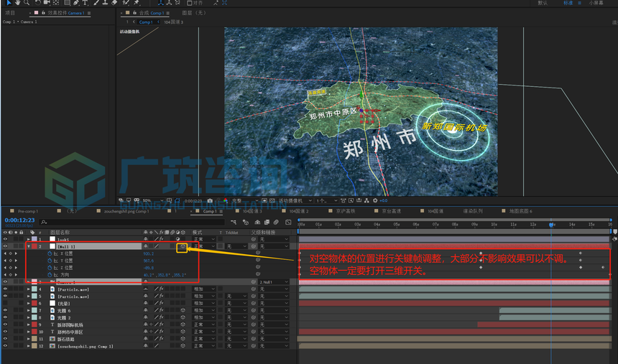Viewport: 618px width, 364px height.
Task: Hide the 新石铁路 layer eye
Action: (x=5, y=339)
